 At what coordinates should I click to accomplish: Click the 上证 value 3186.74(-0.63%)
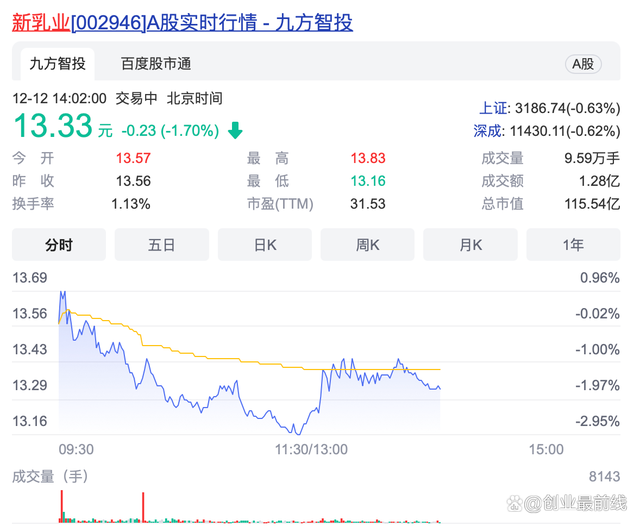pyautogui.click(x=567, y=108)
